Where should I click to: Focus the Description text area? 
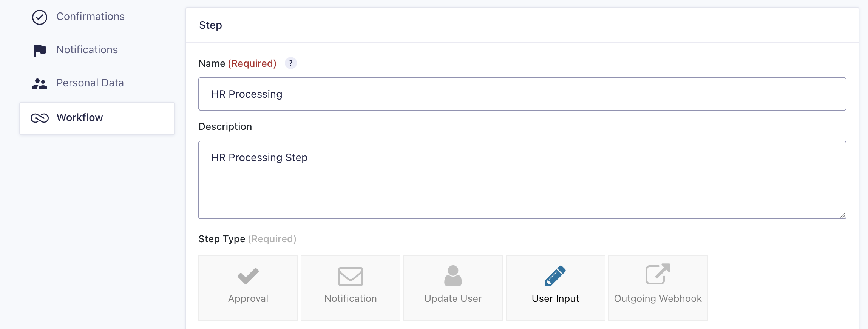click(522, 180)
